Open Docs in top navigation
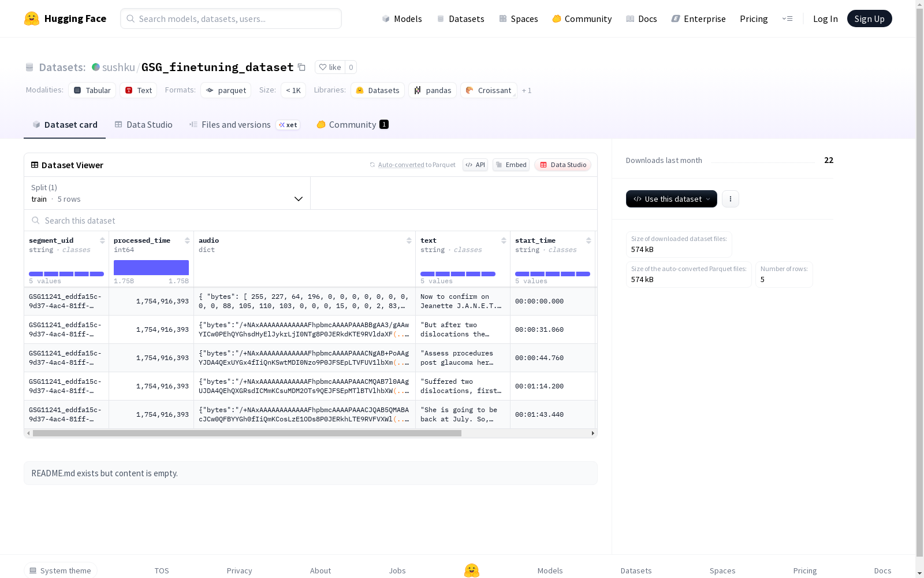Screen dimensions: 924x578 point(642,18)
